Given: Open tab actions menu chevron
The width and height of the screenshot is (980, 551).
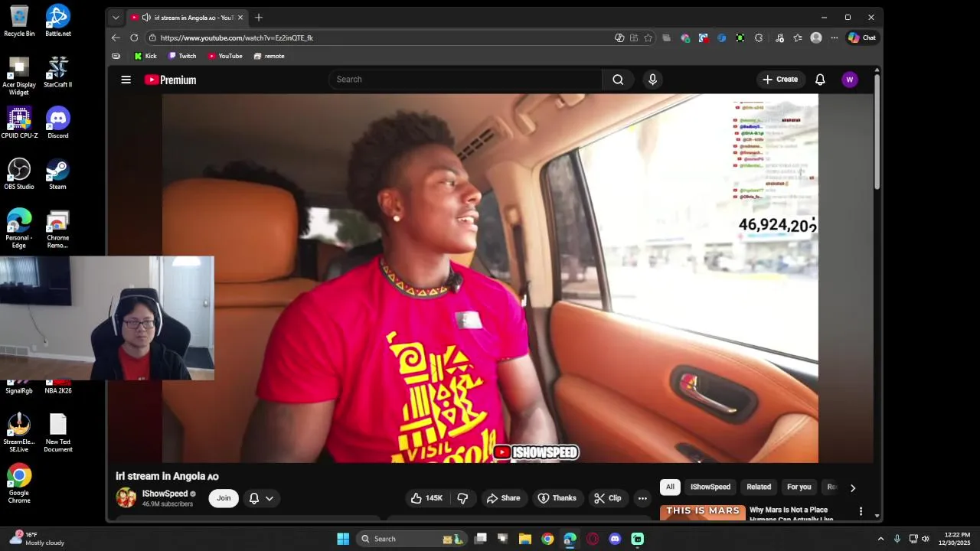Looking at the screenshot, I should [x=116, y=17].
